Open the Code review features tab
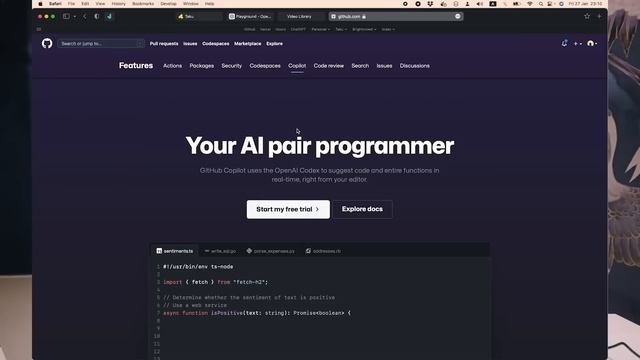The image size is (640, 360). [x=329, y=66]
